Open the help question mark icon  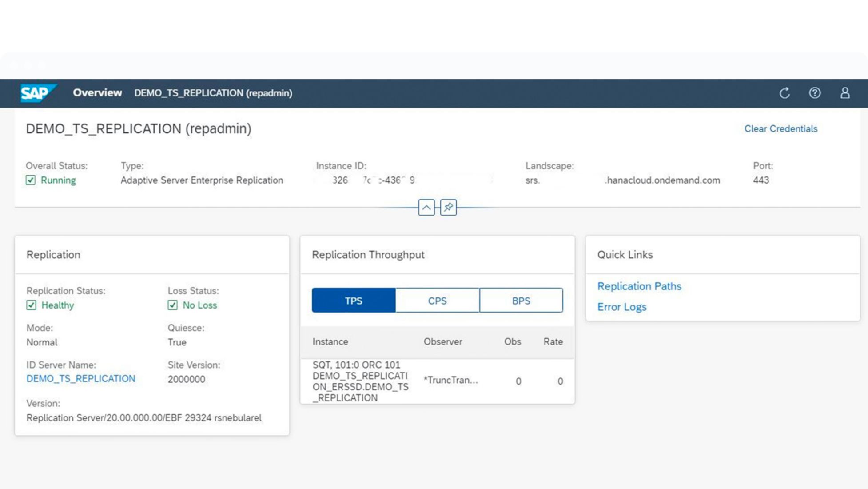pyautogui.click(x=815, y=93)
